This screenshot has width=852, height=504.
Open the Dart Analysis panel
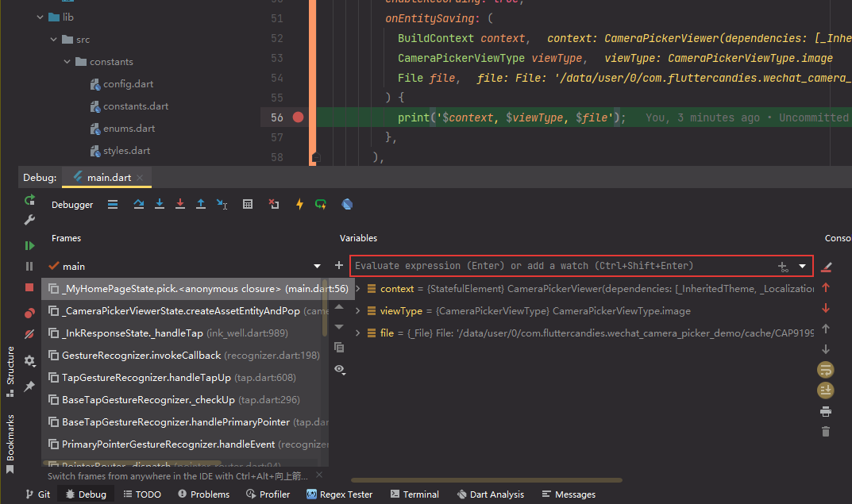(x=490, y=494)
